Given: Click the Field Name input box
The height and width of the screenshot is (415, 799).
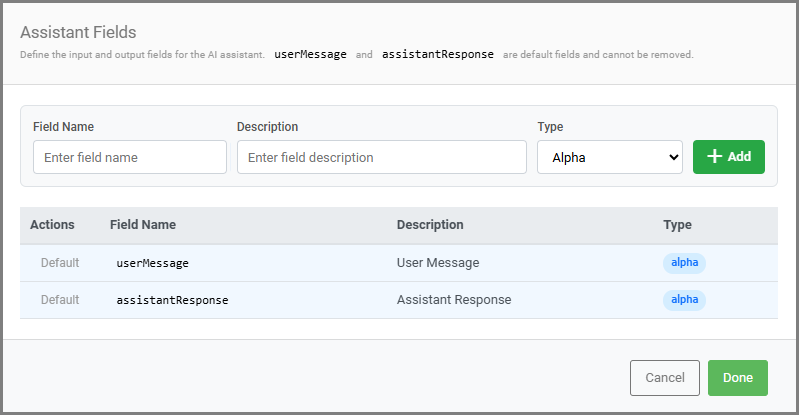Looking at the screenshot, I should (x=130, y=157).
